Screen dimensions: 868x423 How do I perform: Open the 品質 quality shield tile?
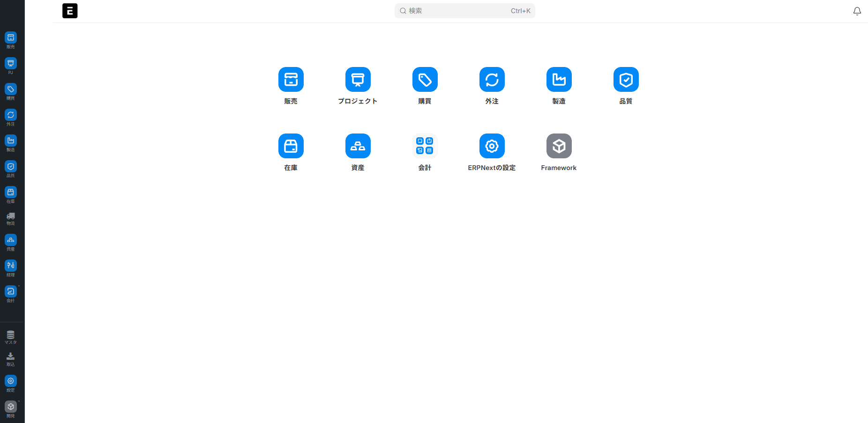[x=626, y=80]
